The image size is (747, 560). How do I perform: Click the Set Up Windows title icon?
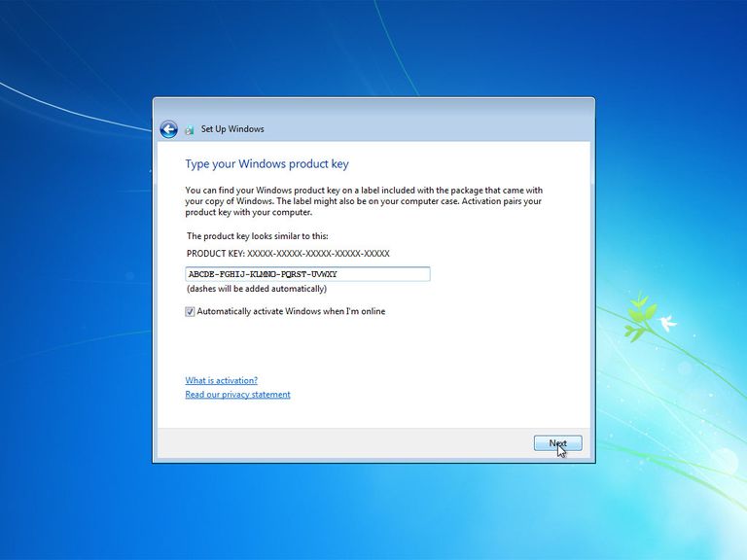190,129
